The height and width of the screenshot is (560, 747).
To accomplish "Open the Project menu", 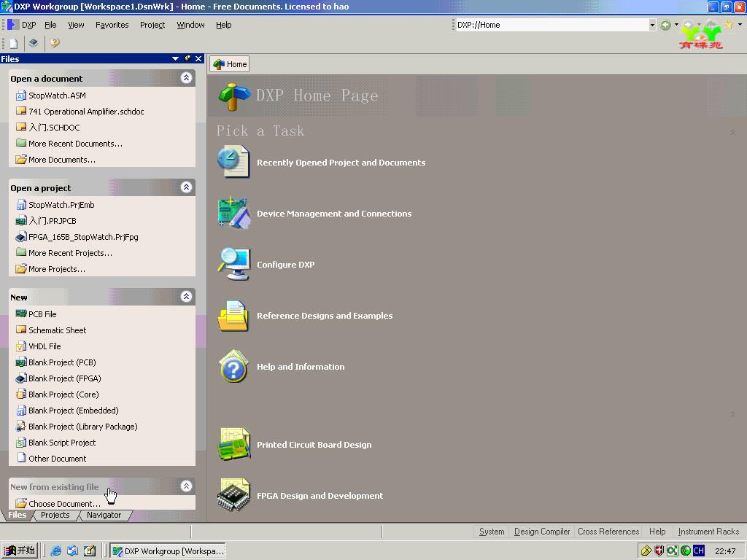I will point(152,25).
